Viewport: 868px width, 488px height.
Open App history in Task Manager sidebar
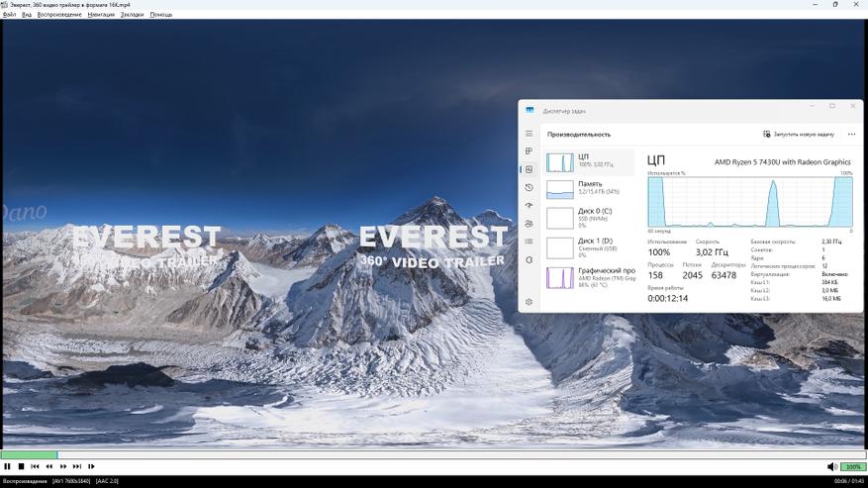(530, 188)
